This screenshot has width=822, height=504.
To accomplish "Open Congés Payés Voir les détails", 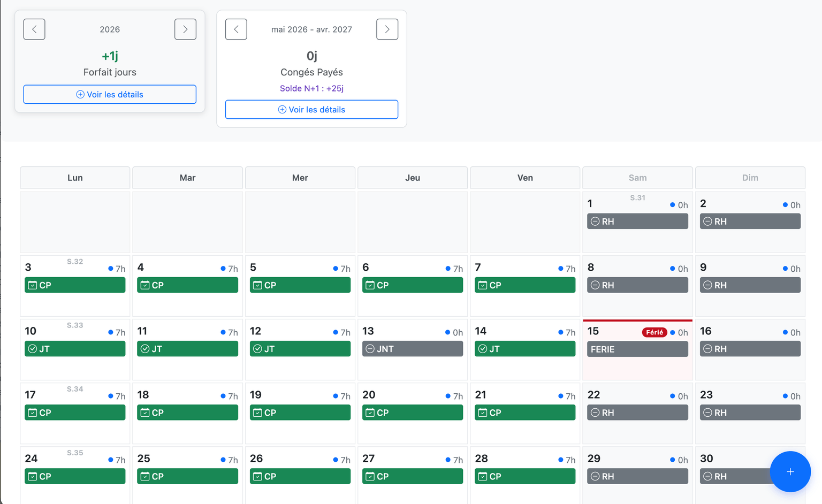I will (311, 110).
